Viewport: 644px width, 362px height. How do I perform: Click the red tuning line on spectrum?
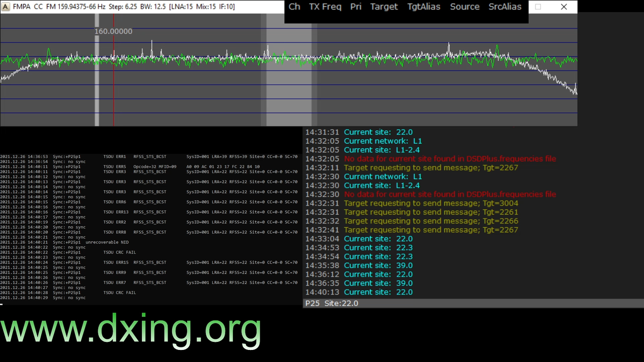point(114,70)
